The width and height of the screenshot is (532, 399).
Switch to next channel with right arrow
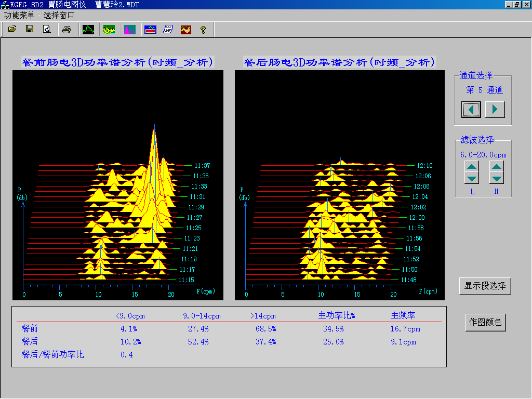coord(495,109)
